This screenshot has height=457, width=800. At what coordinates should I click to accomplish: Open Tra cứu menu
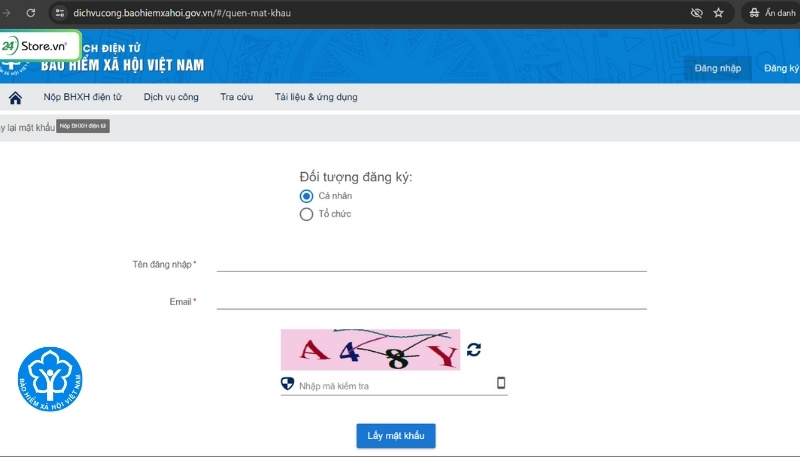237,97
